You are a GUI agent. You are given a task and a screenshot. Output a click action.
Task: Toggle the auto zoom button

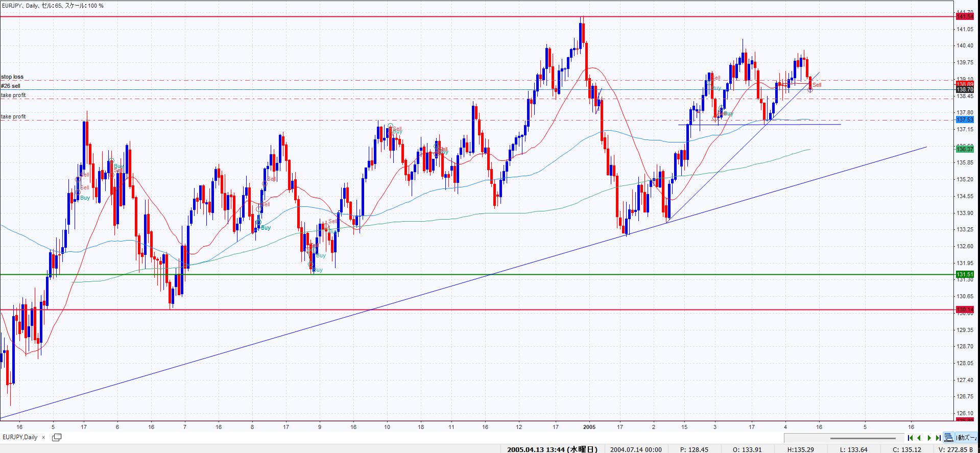(967, 438)
